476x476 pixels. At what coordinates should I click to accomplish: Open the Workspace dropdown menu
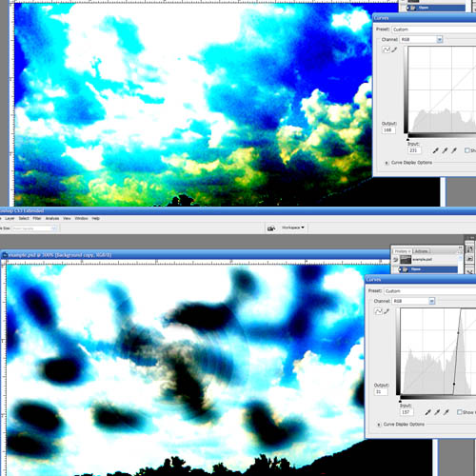(x=293, y=228)
